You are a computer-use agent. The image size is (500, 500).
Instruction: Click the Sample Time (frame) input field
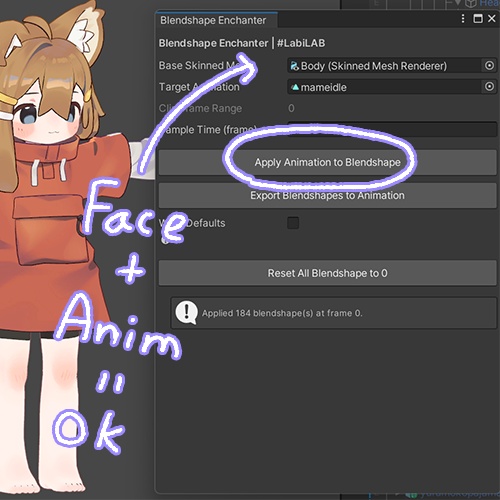coord(392,129)
